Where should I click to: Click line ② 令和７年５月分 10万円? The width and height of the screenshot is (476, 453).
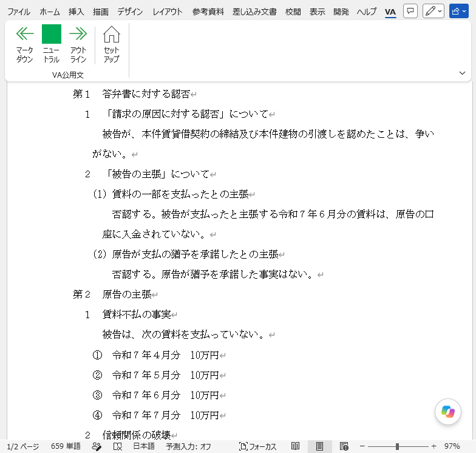(x=155, y=375)
